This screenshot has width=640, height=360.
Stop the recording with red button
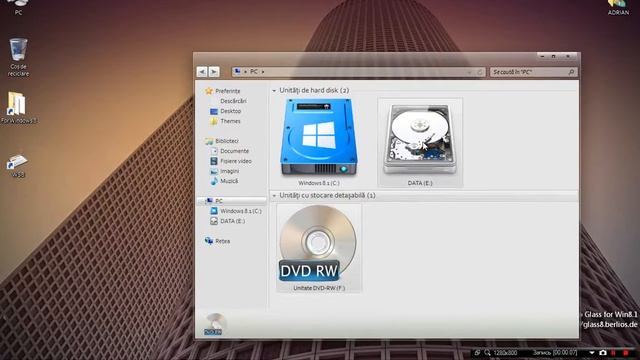[626, 353]
